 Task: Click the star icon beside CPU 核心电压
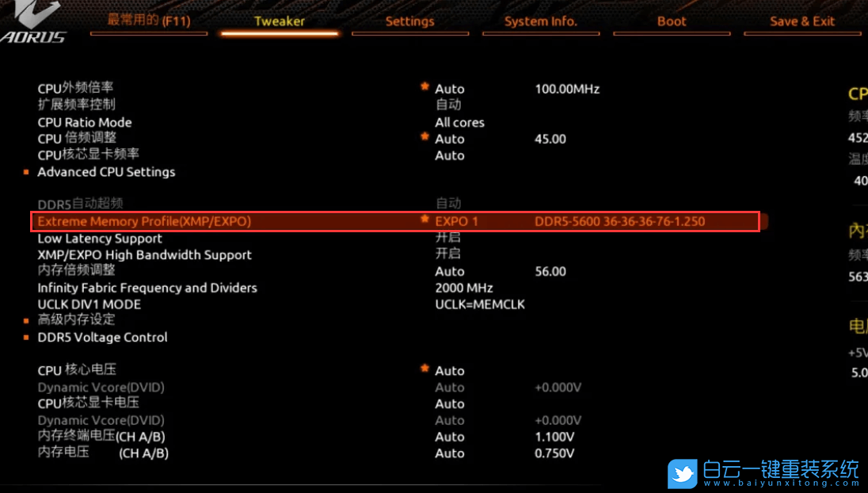tap(425, 369)
